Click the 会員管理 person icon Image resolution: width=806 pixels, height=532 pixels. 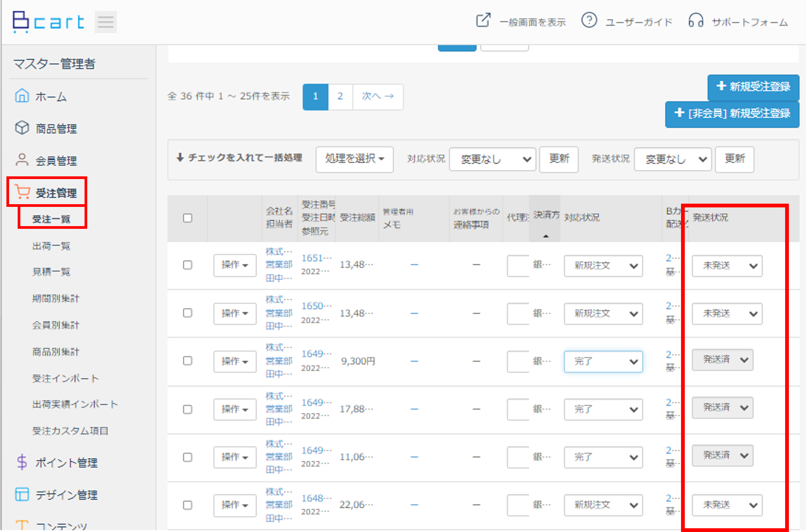[x=22, y=160]
